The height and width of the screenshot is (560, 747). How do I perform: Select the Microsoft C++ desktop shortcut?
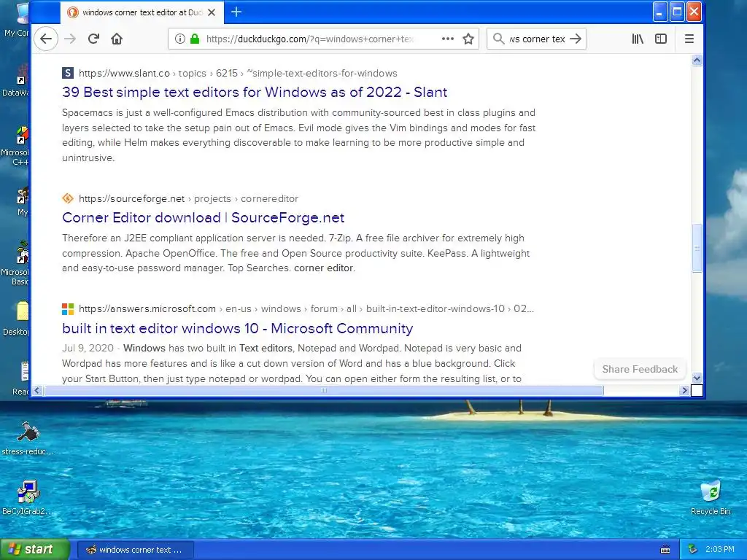point(15,147)
